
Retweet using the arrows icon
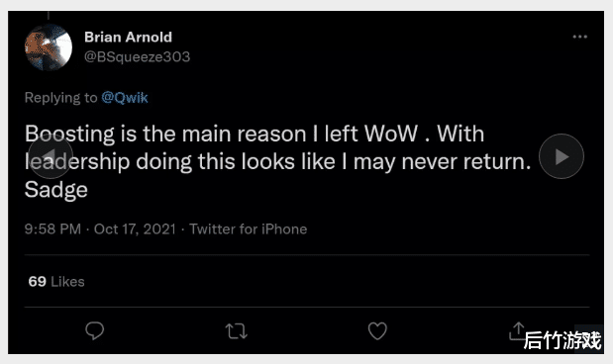[x=236, y=331]
